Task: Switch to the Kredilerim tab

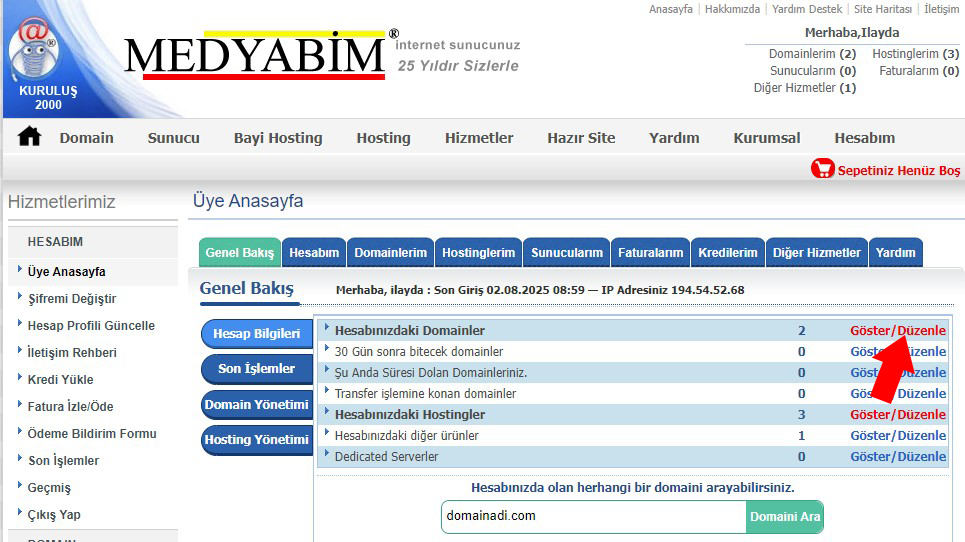Action: coord(727,252)
